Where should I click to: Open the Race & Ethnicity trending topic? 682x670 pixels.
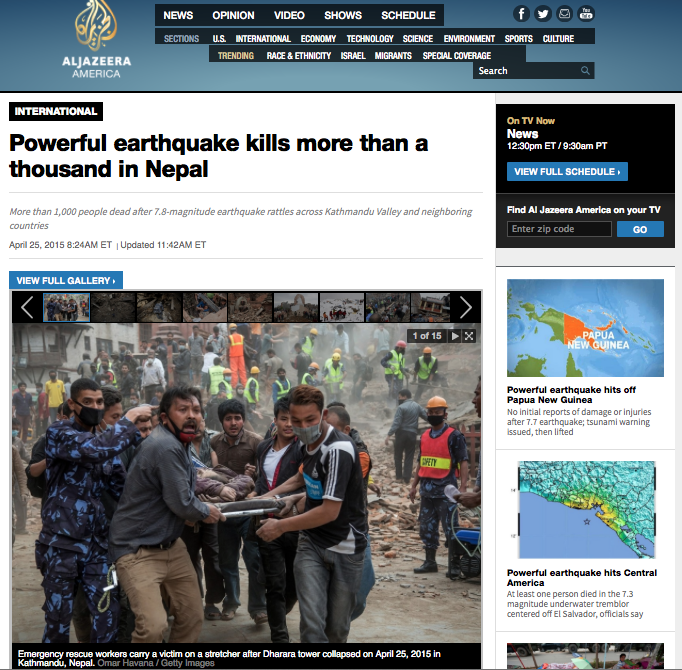tap(298, 56)
